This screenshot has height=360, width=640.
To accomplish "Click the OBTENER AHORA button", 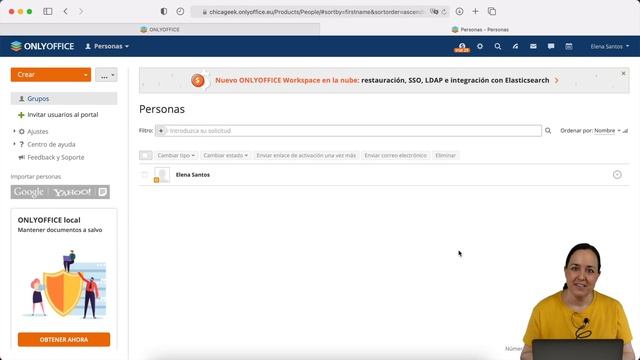I will click(64, 340).
